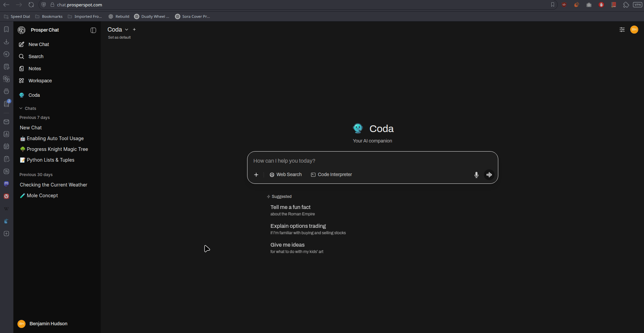Click the microphone dictation icon

click(x=476, y=175)
